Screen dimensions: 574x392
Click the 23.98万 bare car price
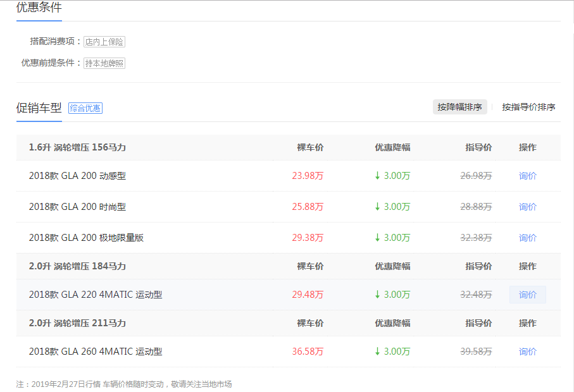tap(308, 176)
